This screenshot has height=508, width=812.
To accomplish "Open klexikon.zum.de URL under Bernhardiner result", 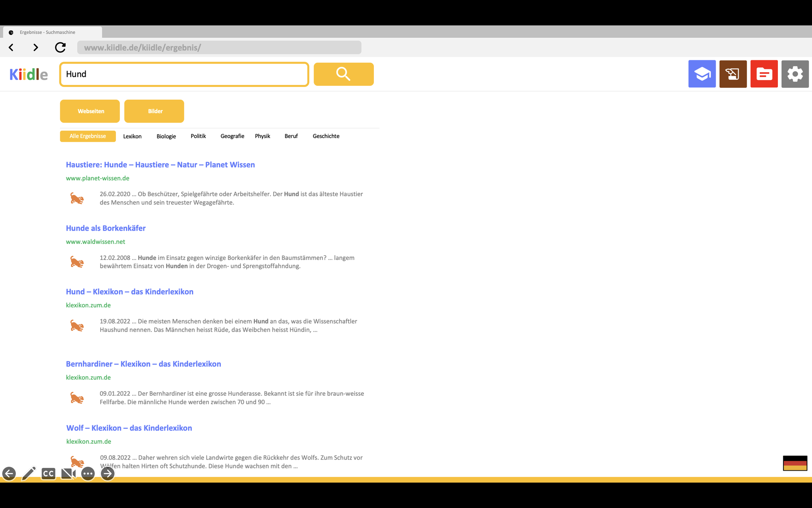I will click(88, 377).
